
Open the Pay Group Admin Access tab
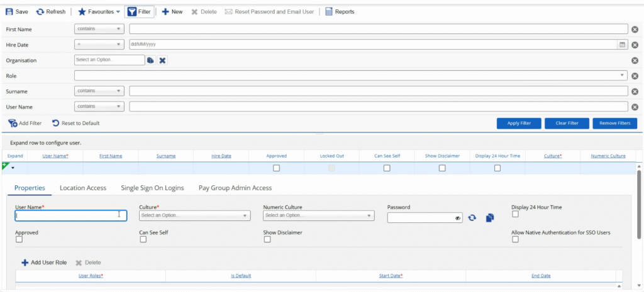235,187
